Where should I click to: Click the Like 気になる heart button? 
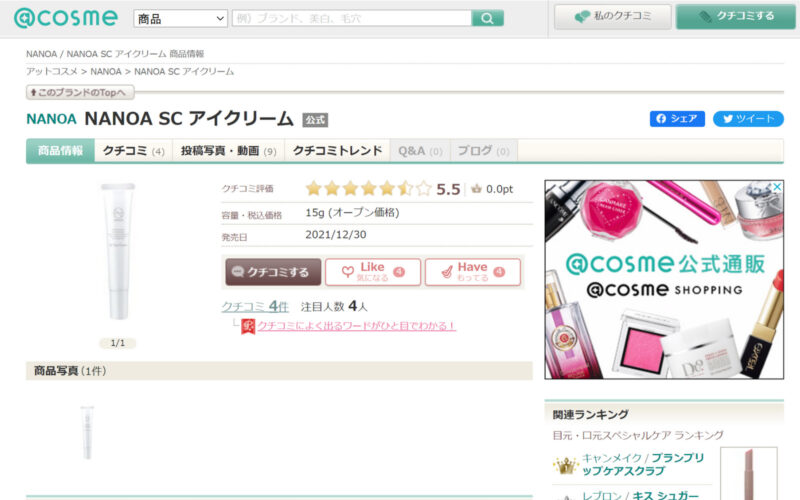(373, 272)
